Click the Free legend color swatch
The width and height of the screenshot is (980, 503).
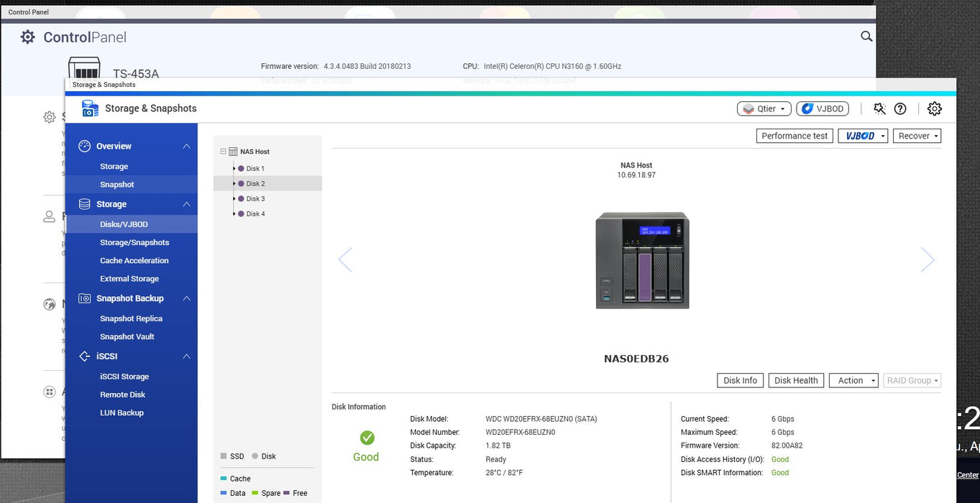[286, 493]
